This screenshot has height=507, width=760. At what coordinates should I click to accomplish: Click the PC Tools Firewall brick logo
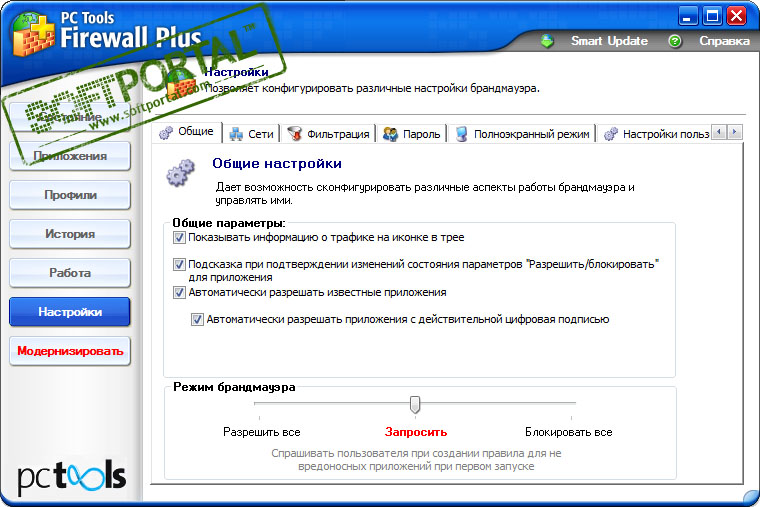click(x=33, y=34)
